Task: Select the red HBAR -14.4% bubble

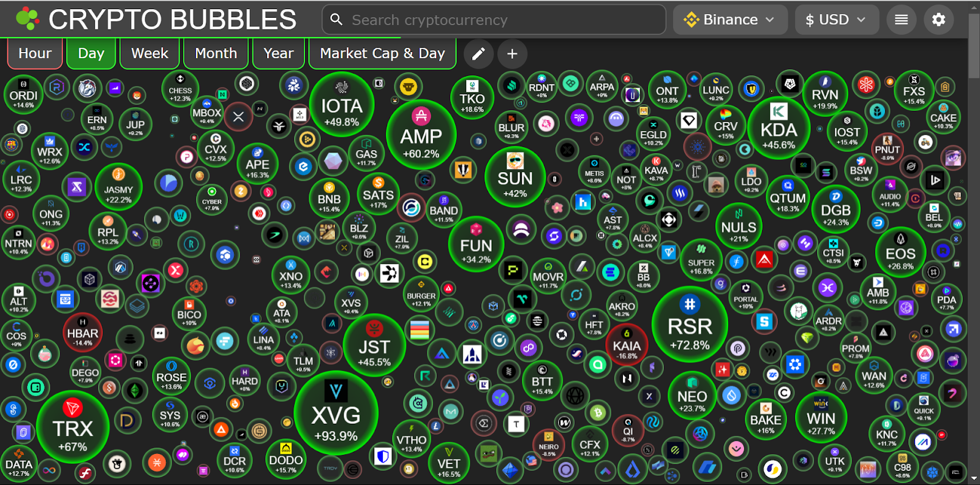Action: pyautogui.click(x=83, y=333)
